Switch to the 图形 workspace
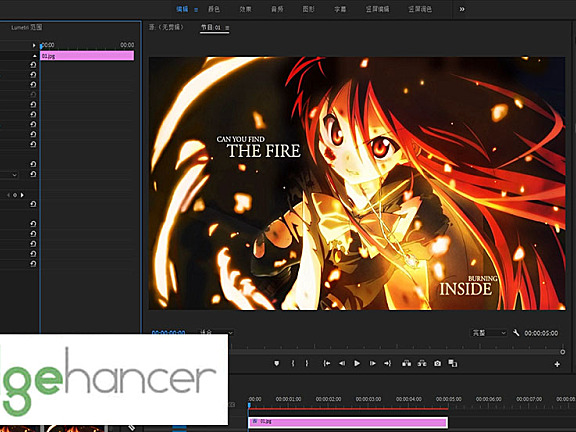This screenshot has height=432, width=576. click(x=309, y=9)
